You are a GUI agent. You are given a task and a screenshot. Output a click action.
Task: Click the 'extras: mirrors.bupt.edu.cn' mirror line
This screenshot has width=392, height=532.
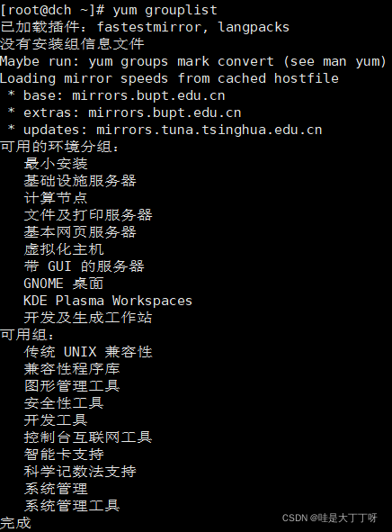tap(132, 113)
